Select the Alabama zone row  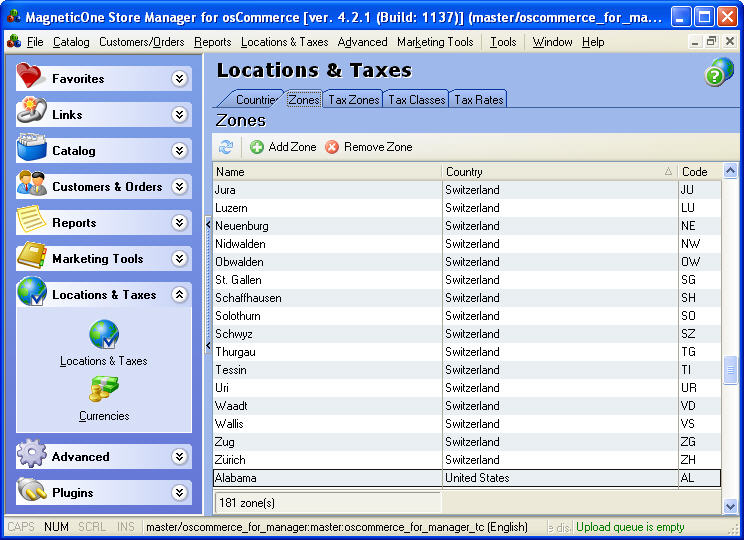467,478
